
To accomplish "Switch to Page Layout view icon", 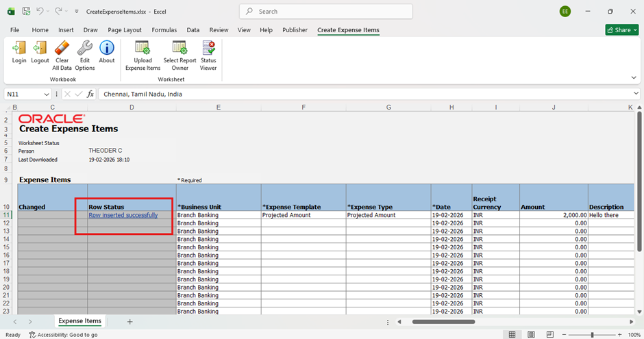I will (531, 334).
